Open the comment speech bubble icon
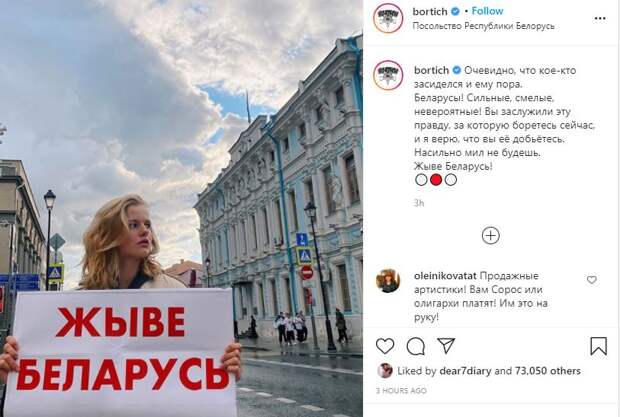Screen dimensions: 620x417 [416, 347]
